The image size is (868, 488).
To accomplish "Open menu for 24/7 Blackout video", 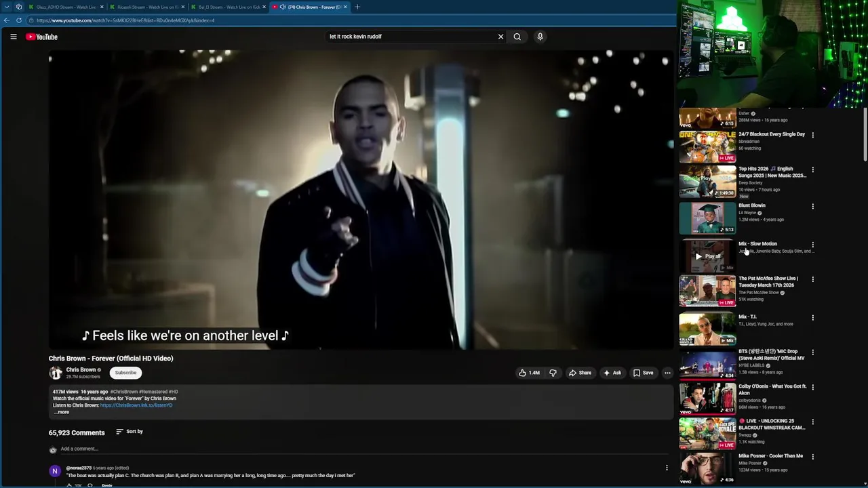I will (x=812, y=135).
